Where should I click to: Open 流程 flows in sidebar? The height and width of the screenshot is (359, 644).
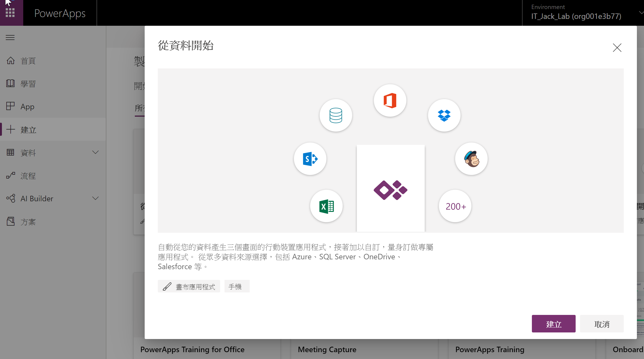53,176
